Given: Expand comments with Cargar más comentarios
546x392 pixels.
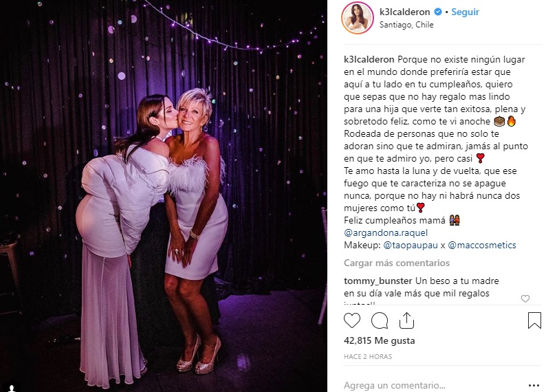Looking at the screenshot, I should click(397, 263).
